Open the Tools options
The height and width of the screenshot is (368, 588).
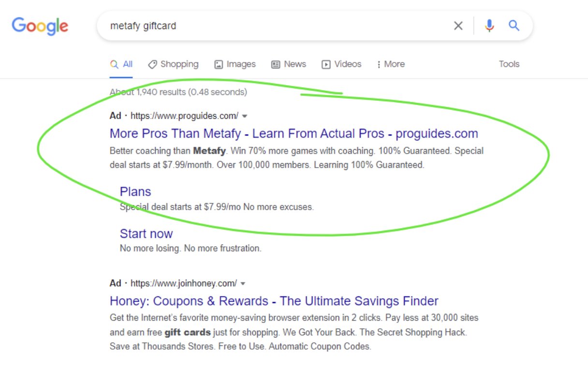pos(509,64)
